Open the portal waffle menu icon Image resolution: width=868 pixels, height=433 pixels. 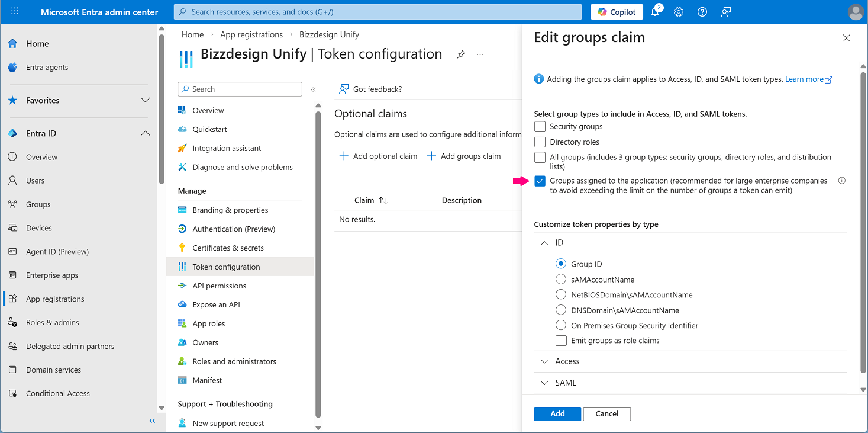(15, 12)
